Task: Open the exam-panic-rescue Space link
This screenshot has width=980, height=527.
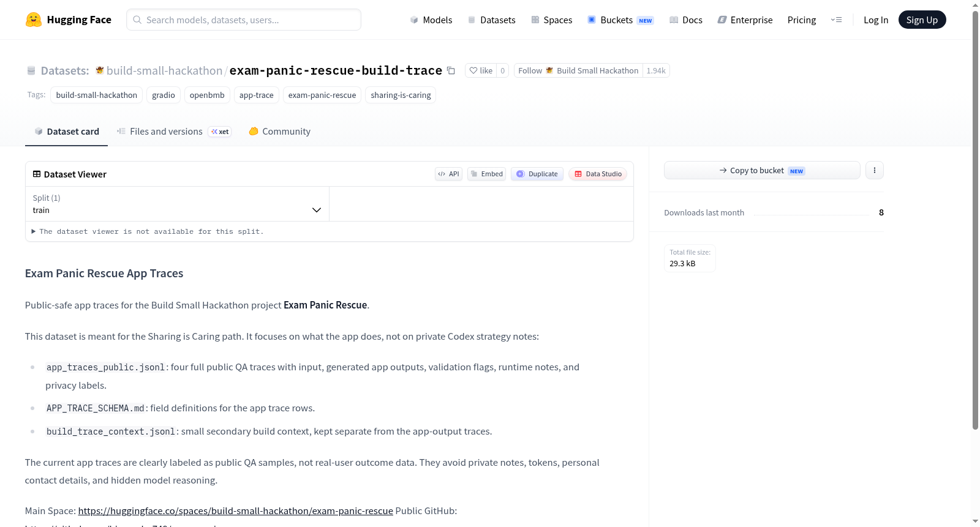Action: tap(235, 510)
